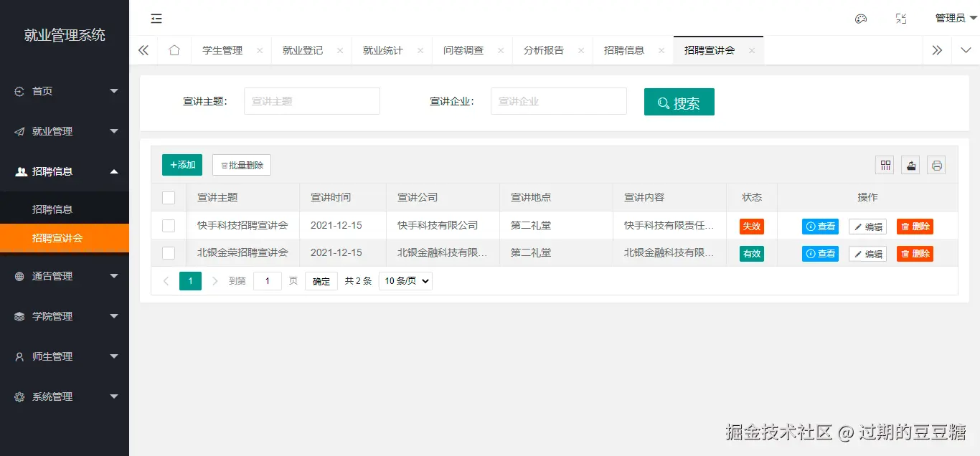Screen dimensions: 980x456
Task: Click the scroll-left double arrow on the tab bar
Action: click(x=143, y=50)
